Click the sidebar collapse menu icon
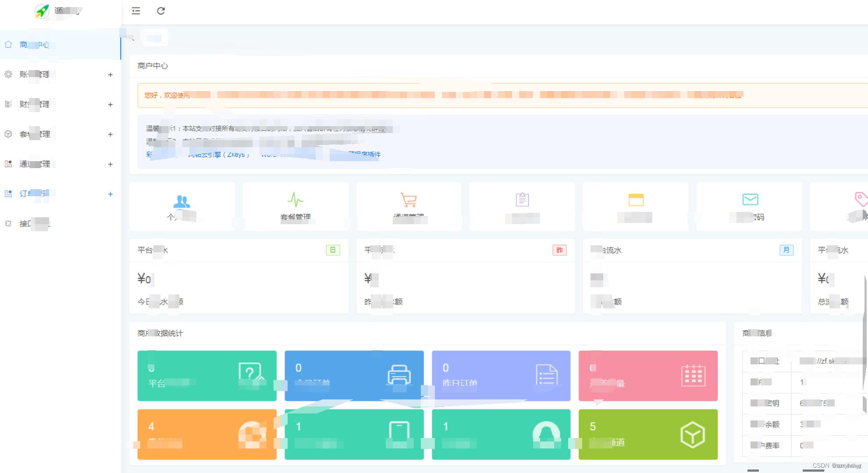This screenshot has width=868, height=473. coord(136,11)
